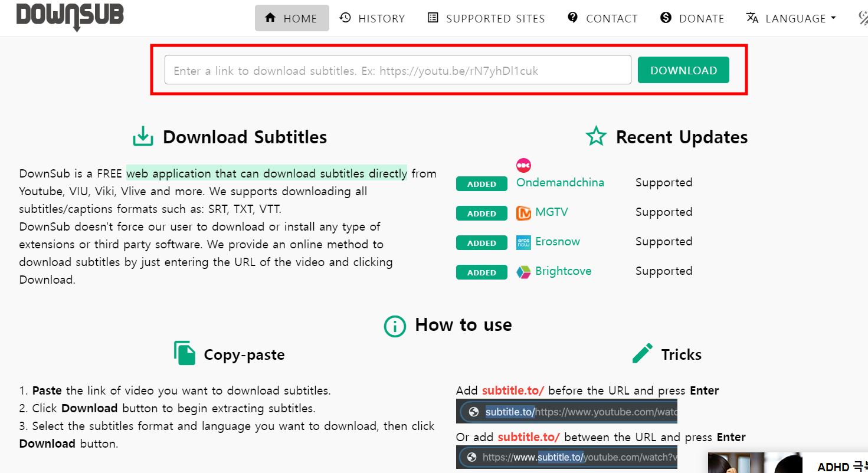
Task: Click the 'How to use' heading text
Action: (463, 324)
